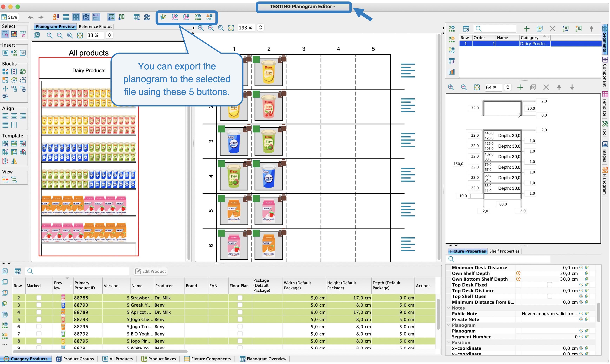Open the 64 % zoom stepper for fixture
The image size is (610, 364).
pyautogui.click(x=508, y=87)
